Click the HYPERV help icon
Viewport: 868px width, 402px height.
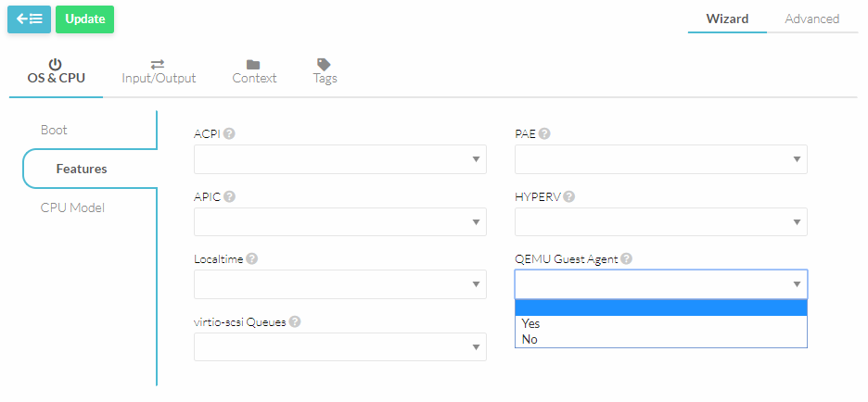click(568, 196)
